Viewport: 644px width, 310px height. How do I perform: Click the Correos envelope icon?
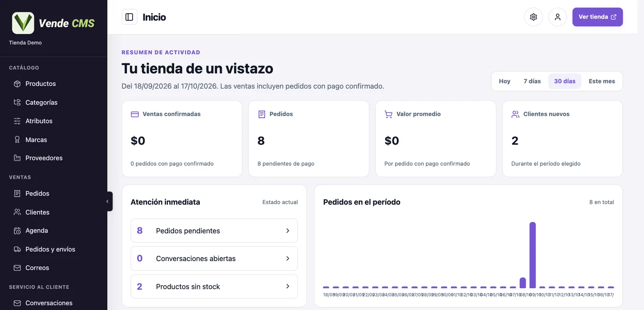[17, 268]
